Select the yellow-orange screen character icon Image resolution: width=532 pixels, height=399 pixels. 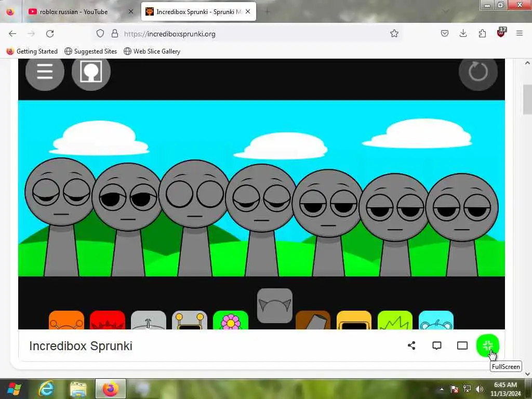tap(354, 320)
